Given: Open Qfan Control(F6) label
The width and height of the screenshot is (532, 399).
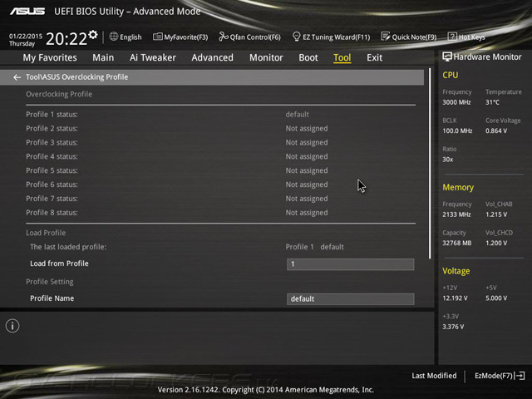Looking at the screenshot, I should [x=255, y=37].
